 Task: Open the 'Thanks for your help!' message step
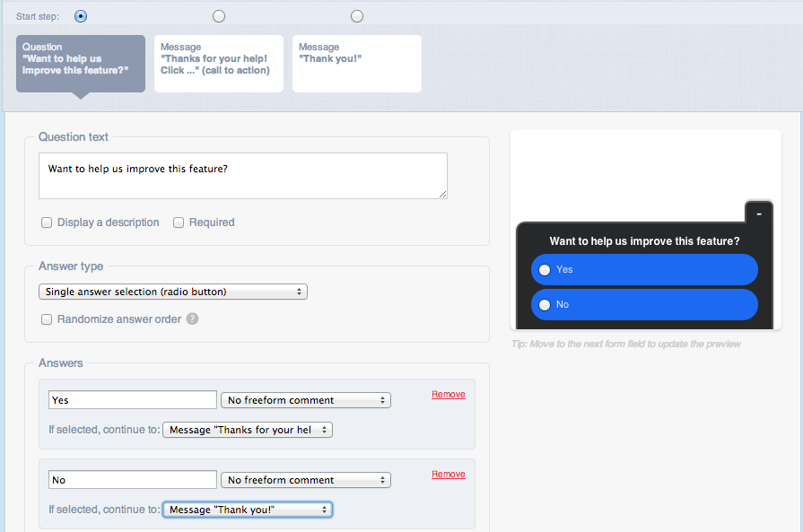219,64
